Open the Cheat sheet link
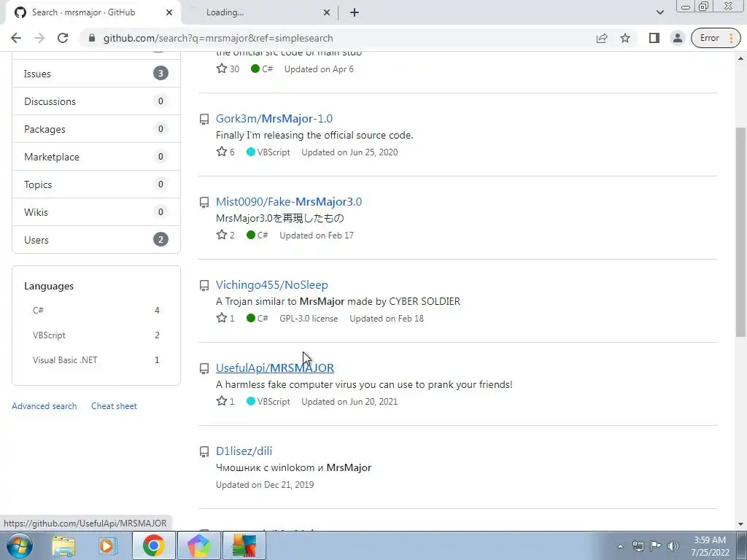Viewport: 747px width, 560px height. (x=114, y=406)
